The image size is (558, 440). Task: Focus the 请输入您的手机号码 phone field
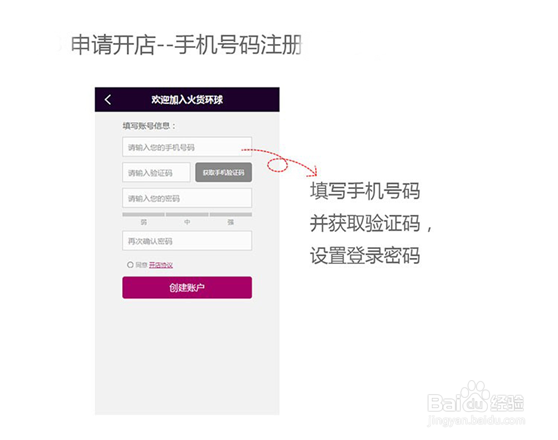[187, 147]
